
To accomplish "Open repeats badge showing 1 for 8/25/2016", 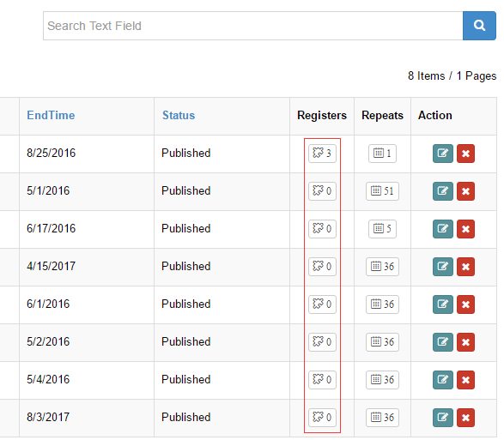I will coord(382,154).
